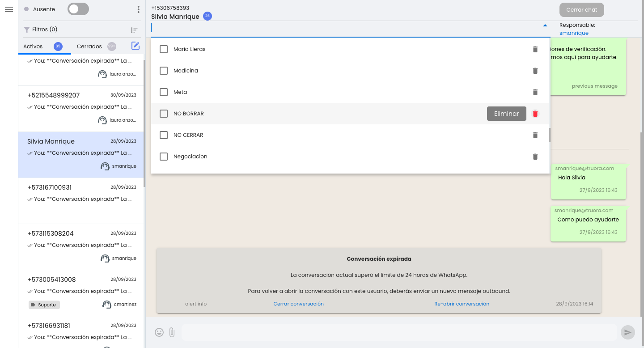Open the Filtros (0) filter panel
The height and width of the screenshot is (348, 644).
pos(40,30)
